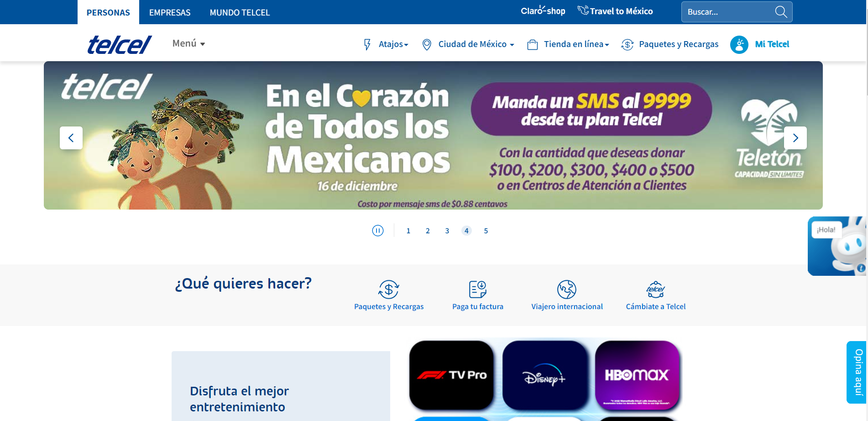Click the Mi Telcel user avatar icon

(739, 44)
